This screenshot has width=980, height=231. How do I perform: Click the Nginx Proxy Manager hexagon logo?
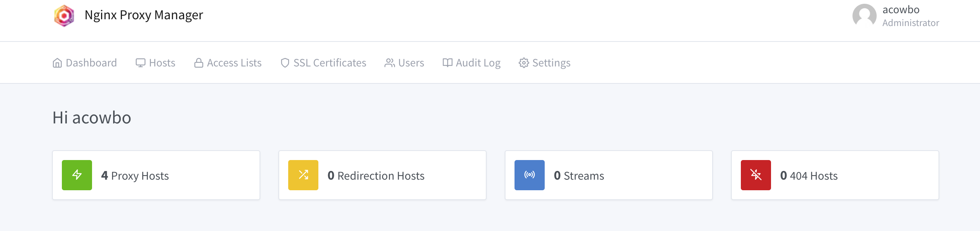click(x=64, y=15)
